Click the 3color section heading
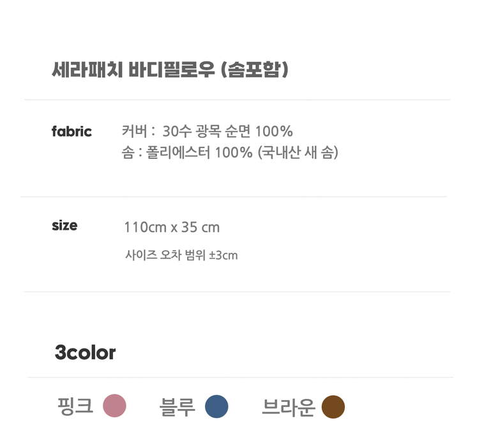Viewport: 498px width, 448px height. coord(85,352)
